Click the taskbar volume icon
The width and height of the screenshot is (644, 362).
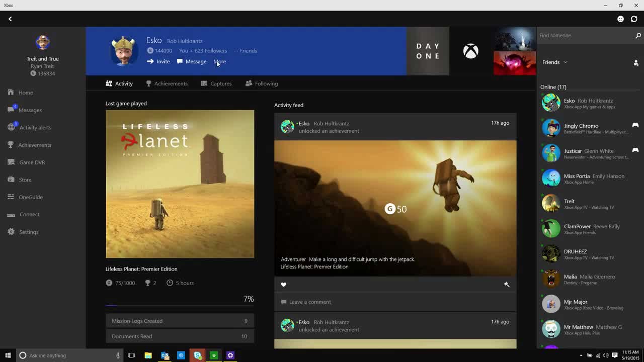[605, 355]
